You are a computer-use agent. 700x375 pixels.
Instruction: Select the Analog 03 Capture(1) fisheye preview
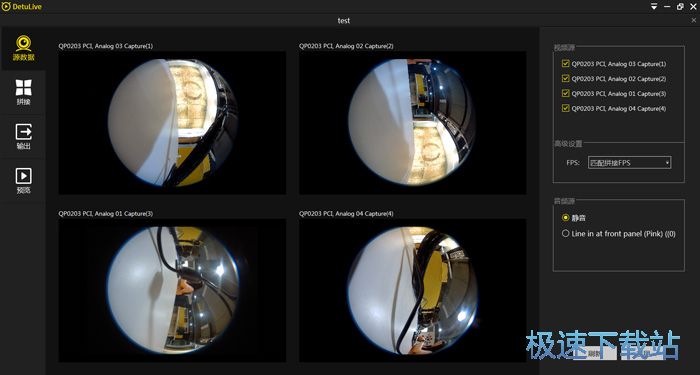[x=172, y=123]
